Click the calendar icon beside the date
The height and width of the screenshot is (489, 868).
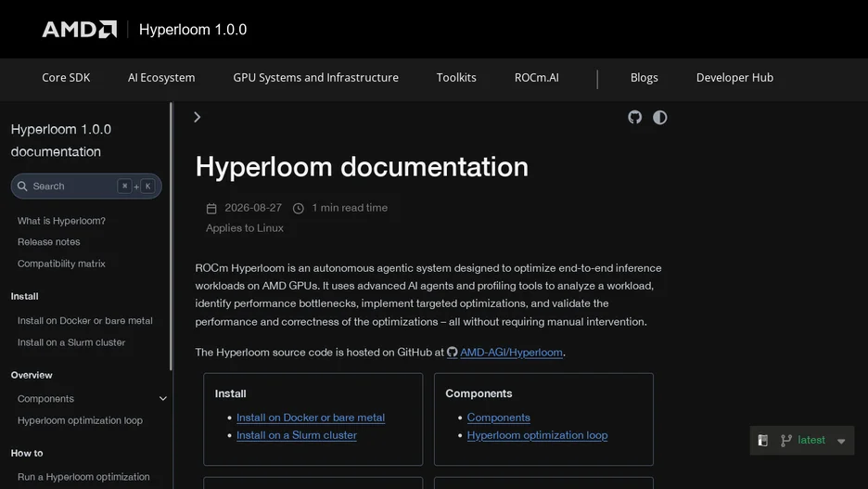[x=211, y=208]
